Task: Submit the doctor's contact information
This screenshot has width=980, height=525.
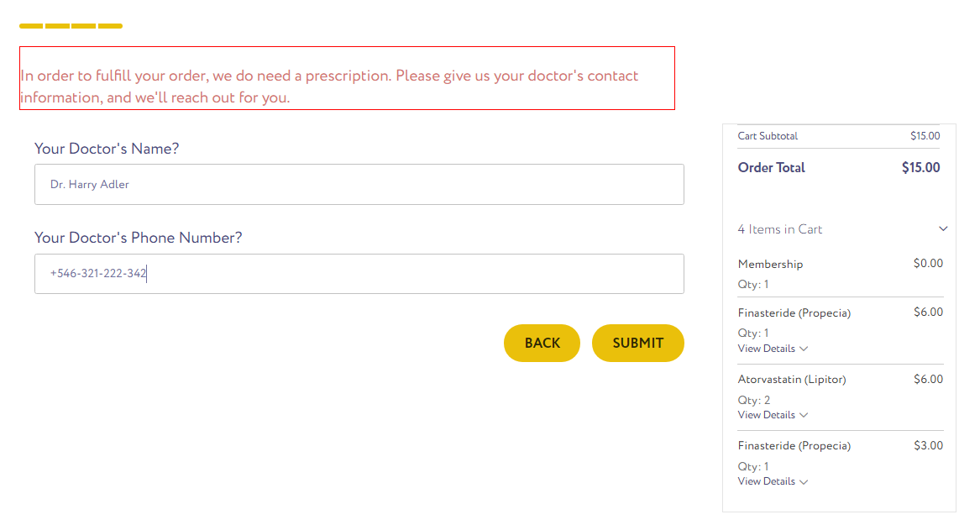Action: click(x=638, y=343)
